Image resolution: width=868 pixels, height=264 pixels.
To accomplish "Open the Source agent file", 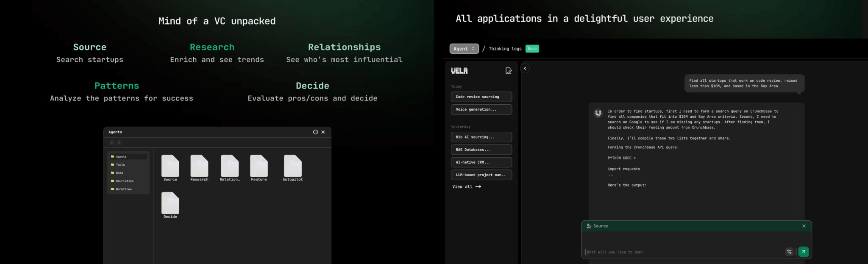I will pyautogui.click(x=170, y=166).
